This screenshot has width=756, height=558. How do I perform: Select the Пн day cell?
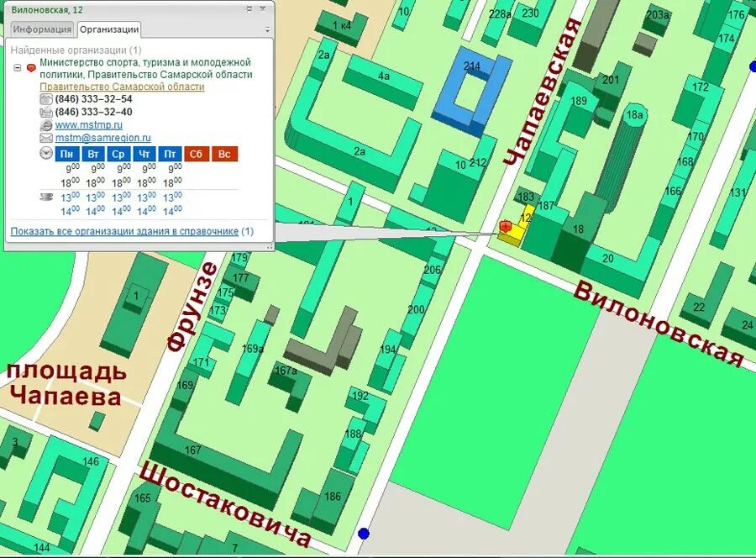point(67,154)
